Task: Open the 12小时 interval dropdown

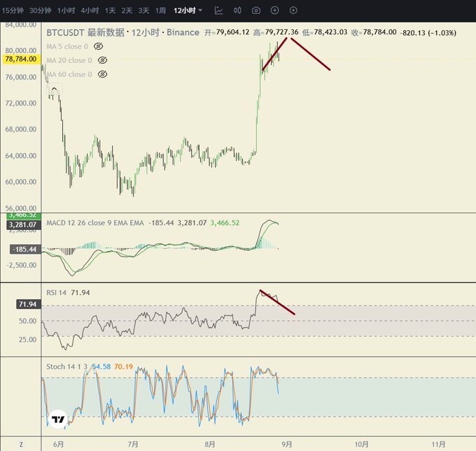Action: tap(188, 10)
